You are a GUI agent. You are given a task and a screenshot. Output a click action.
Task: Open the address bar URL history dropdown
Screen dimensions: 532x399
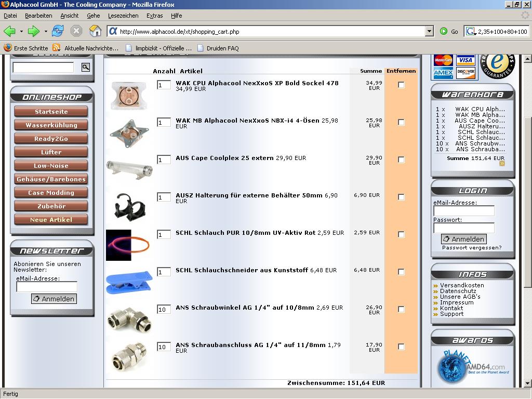click(429, 32)
